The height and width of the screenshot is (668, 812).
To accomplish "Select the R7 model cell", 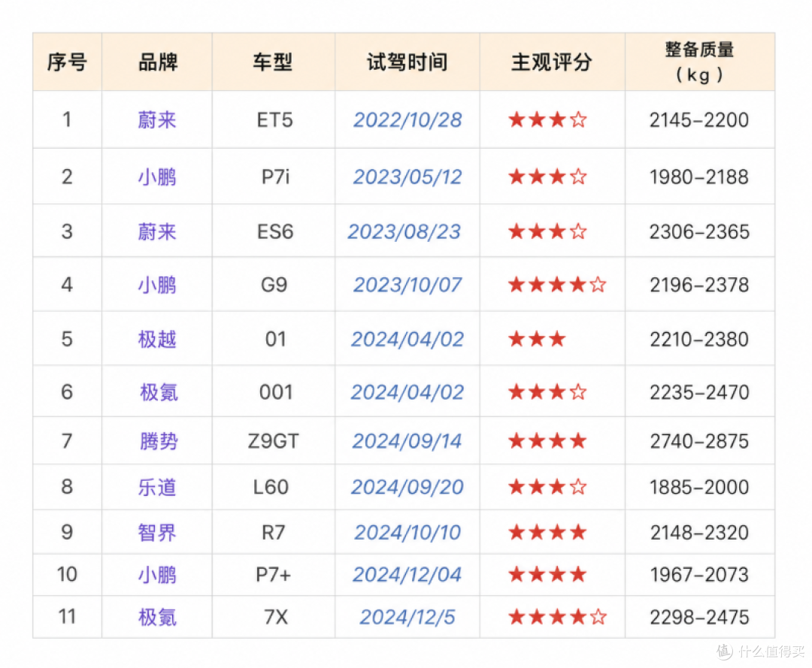I will pyautogui.click(x=274, y=533).
